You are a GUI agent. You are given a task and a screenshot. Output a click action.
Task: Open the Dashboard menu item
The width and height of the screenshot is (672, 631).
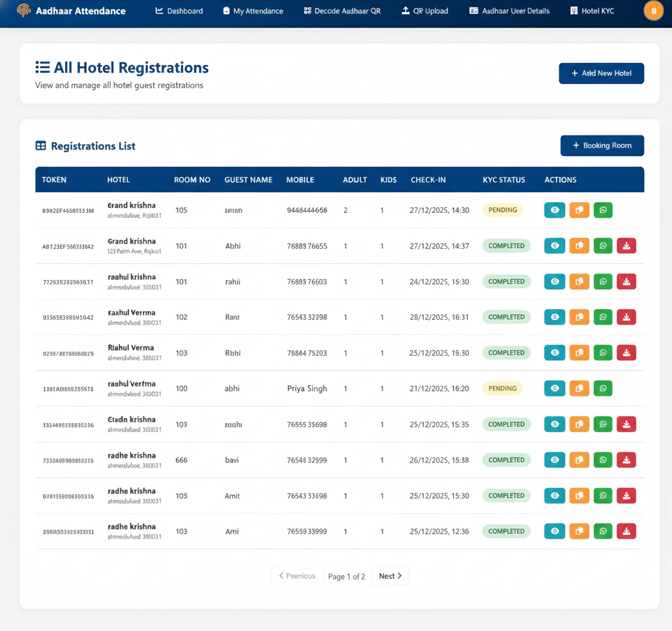(179, 11)
